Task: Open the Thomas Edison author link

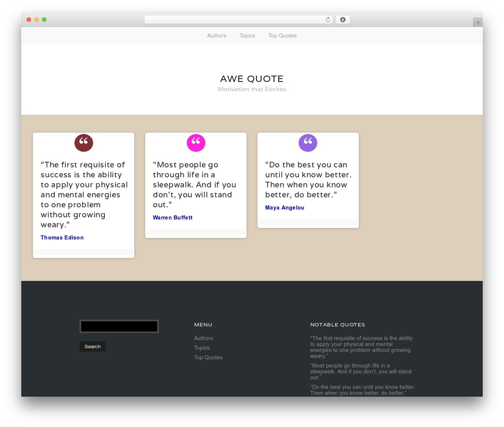Action: pos(62,238)
